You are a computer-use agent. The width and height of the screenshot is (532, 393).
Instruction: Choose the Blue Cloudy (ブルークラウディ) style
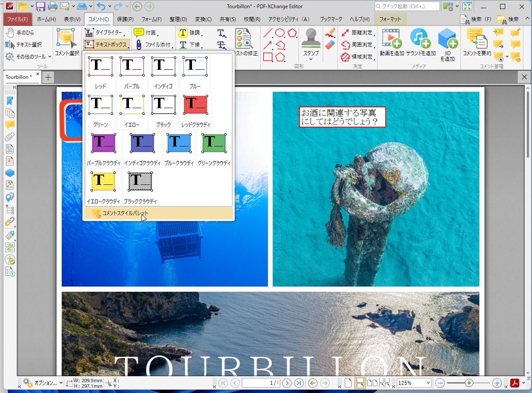179,149
